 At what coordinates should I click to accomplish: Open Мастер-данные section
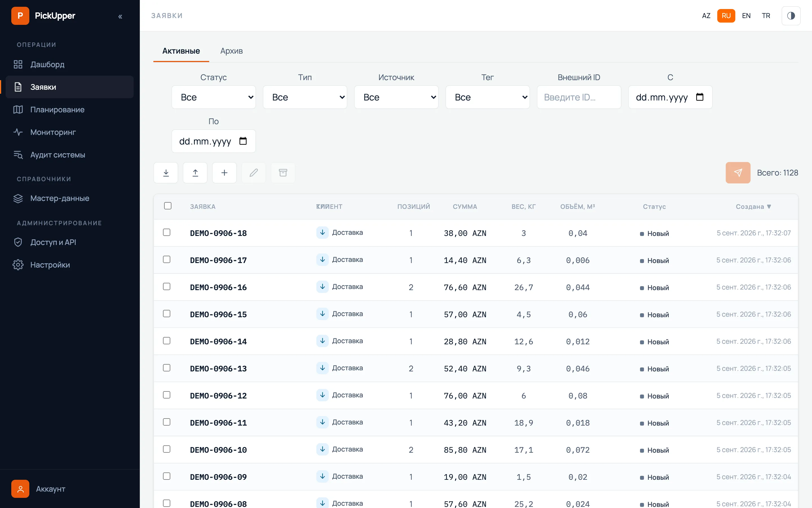pos(70,198)
